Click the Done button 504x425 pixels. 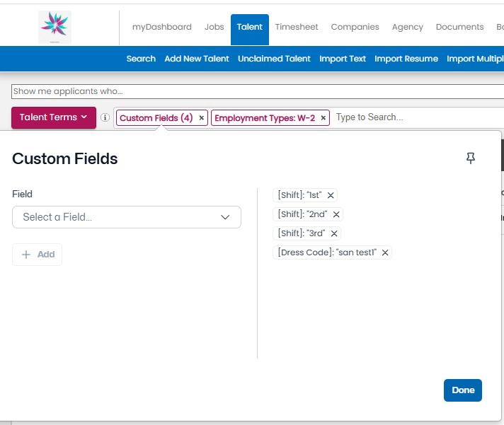[x=463, y=390]
